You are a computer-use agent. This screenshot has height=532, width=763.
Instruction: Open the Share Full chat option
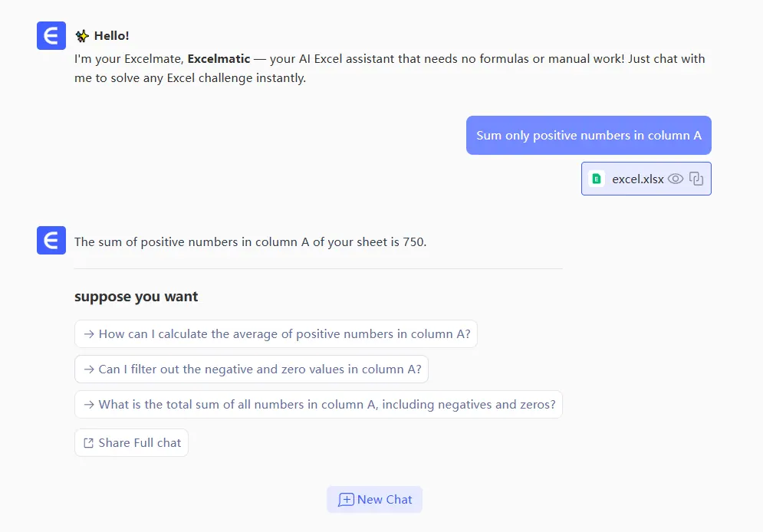coord(131,443)
